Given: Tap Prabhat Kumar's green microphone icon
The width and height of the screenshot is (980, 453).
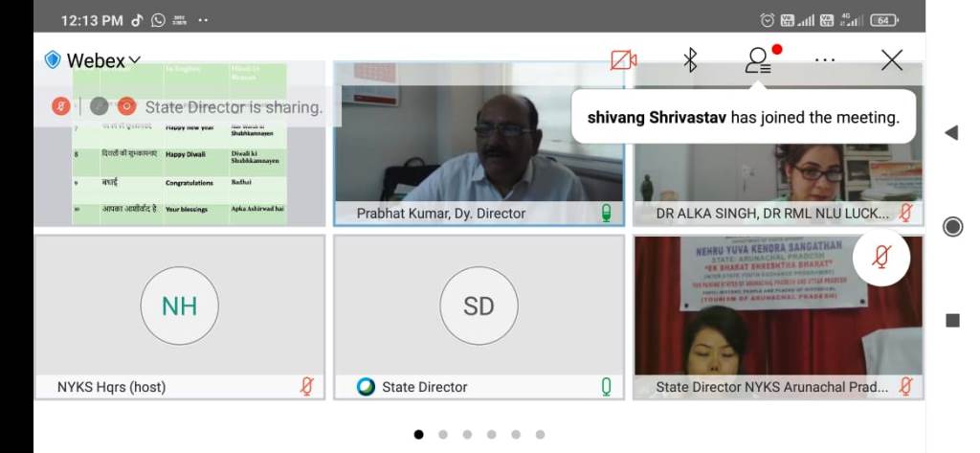Looking at the screenshot, I should point(606,213).
